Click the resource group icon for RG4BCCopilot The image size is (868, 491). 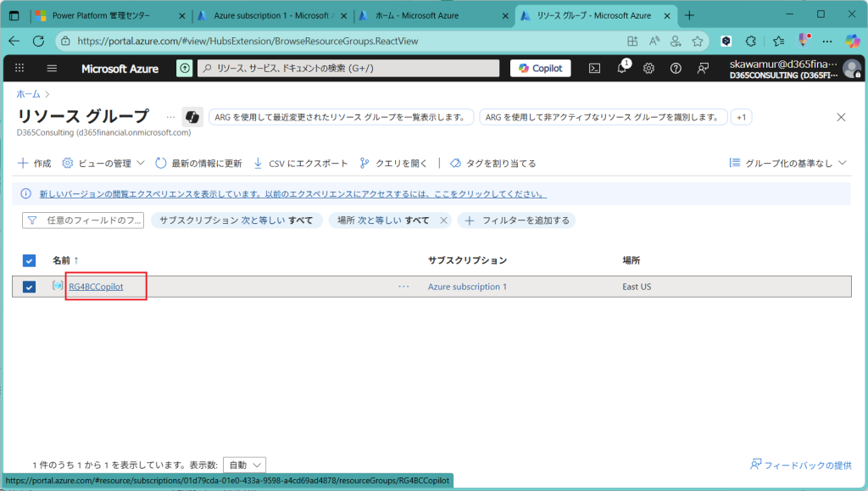pos(58,286)
